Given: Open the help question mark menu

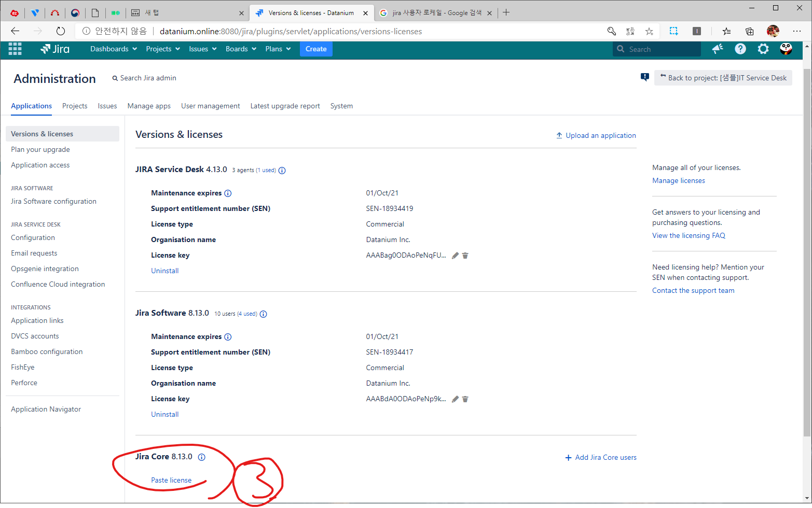Looking at the screenshot, I should [740, 49].
